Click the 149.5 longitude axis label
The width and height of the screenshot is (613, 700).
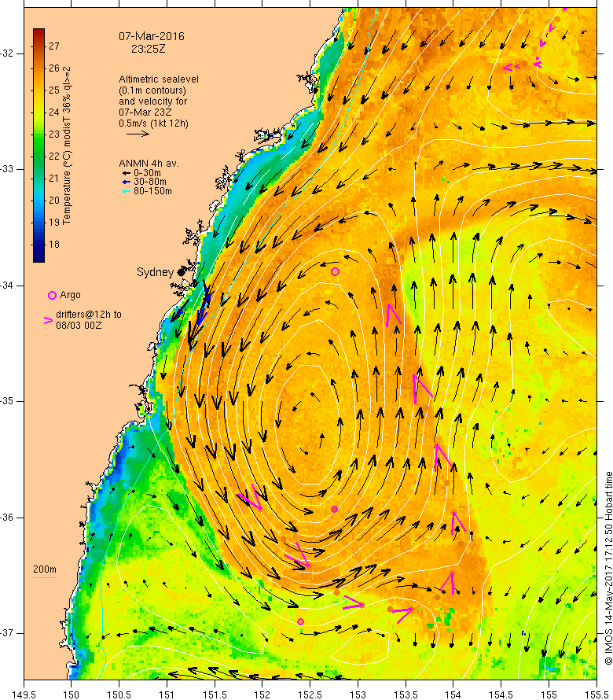(24, 694)
